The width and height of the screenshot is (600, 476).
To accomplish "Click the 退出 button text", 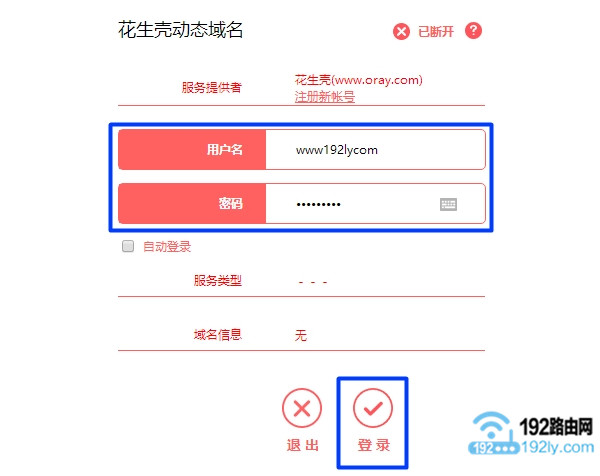I will coord(303,445).
